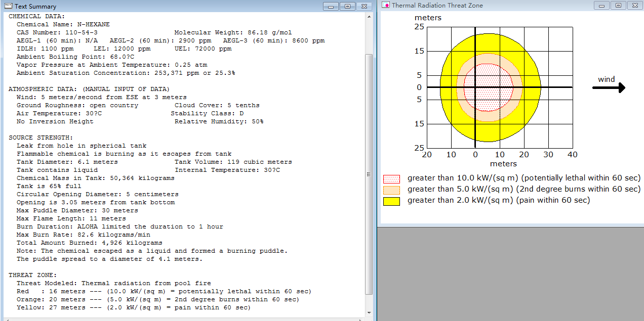This screenshot has height=321, width=644.
Task: Click the 'SOURCE STRENGTH:' heading
Action: tap(41, 137)
